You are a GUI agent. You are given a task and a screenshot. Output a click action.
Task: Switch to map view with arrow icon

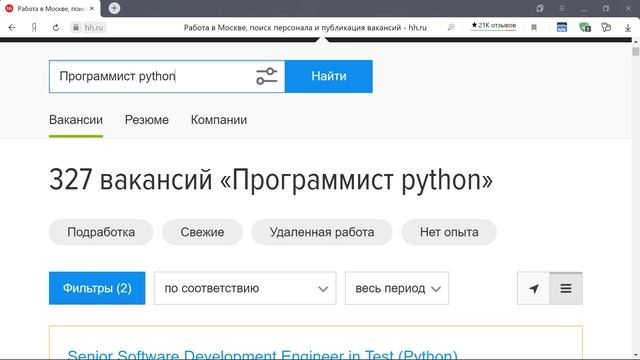click(x=533, y=289)
